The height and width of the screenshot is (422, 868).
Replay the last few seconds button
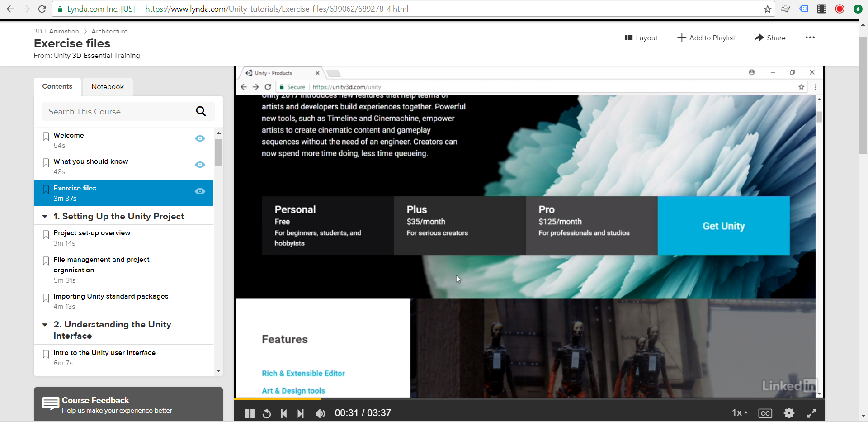[x=267, y=413]
